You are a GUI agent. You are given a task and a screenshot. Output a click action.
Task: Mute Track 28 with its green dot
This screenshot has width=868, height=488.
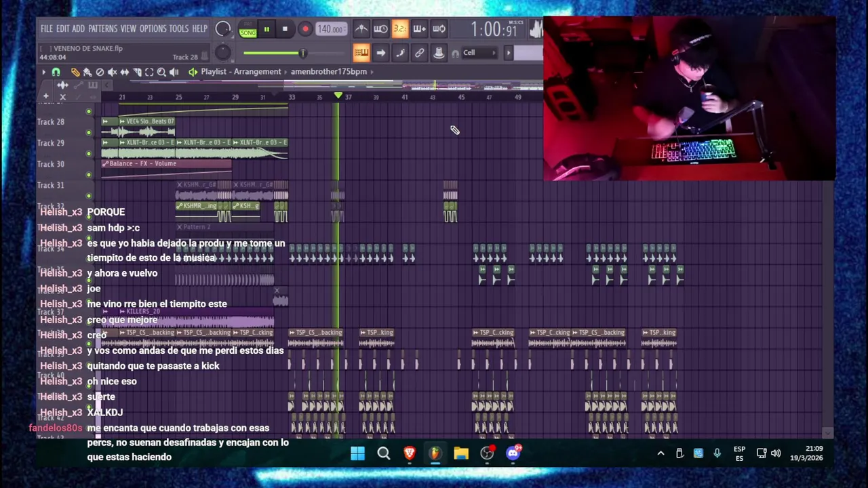pos(89,133)
